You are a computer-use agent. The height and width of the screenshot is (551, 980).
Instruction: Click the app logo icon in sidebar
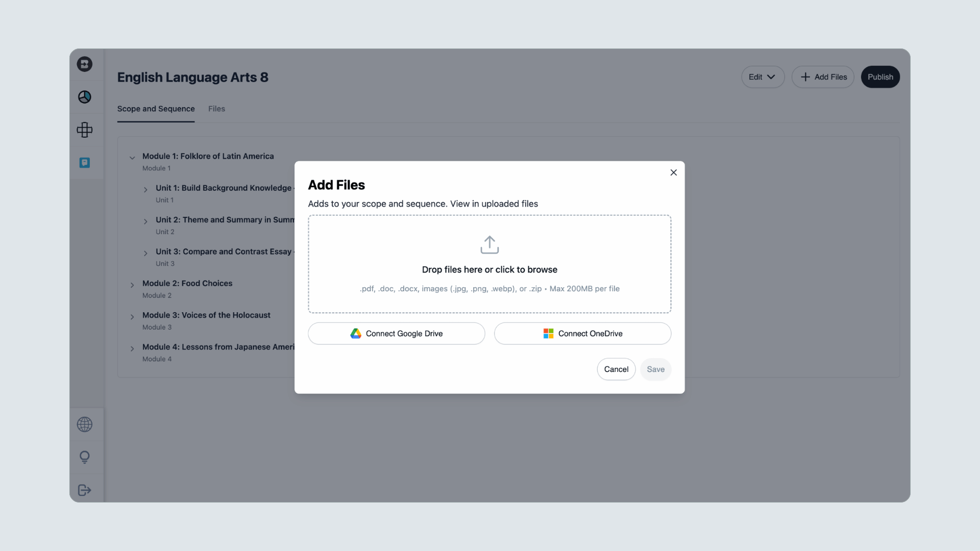(85, 64)
